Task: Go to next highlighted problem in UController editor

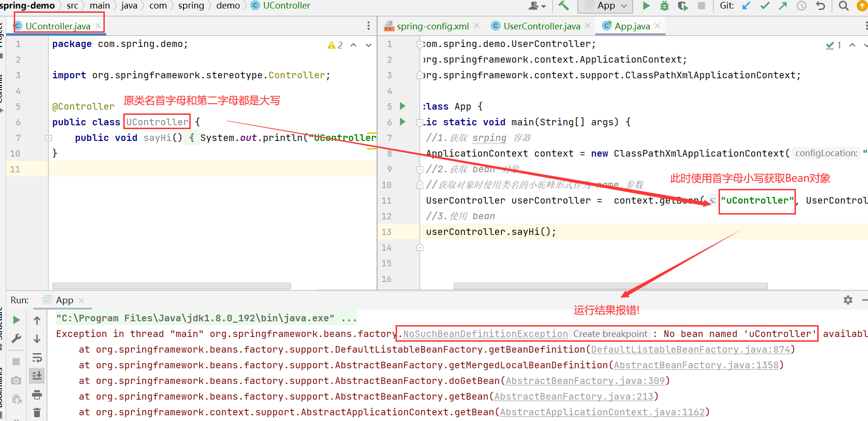Action: 369,45
